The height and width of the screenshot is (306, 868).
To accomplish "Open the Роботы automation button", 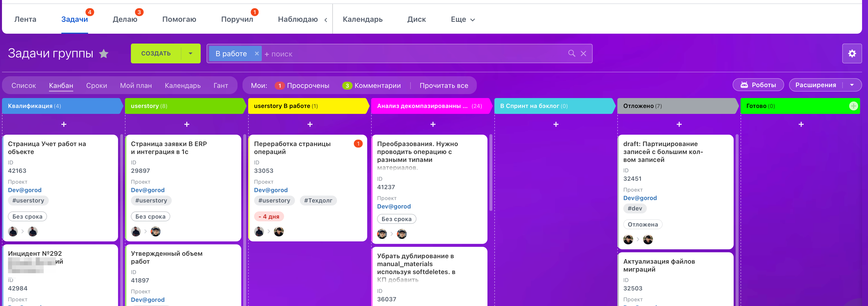I will [x=758, y=85].
